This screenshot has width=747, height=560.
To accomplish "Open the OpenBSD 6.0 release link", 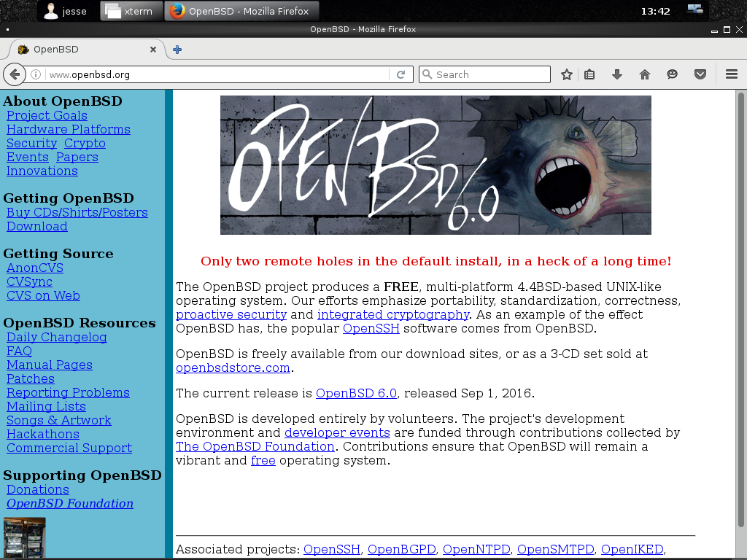I will (x=356, y=393).
